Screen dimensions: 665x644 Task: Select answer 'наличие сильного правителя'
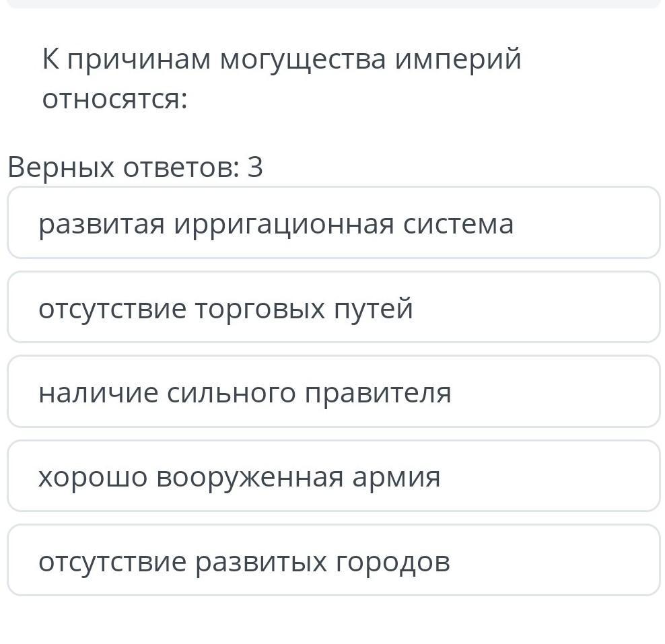[333, 392]
